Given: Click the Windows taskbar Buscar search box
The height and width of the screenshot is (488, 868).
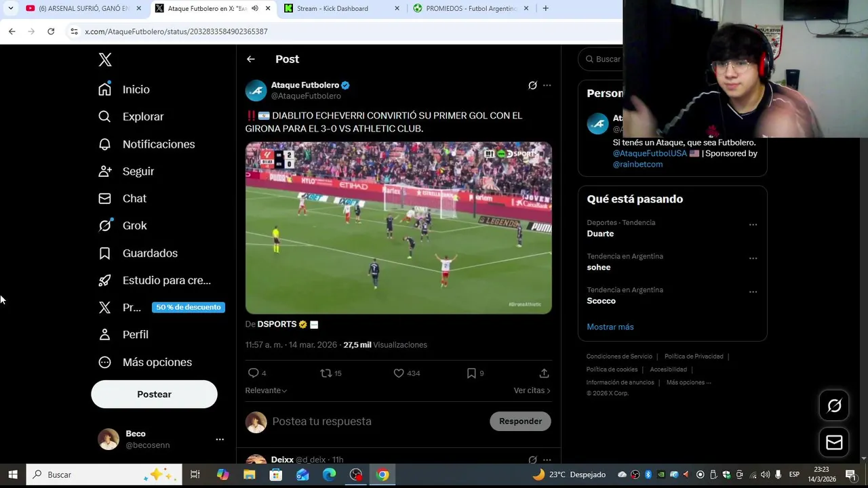Looking at the screenshot, I should 104,474.
